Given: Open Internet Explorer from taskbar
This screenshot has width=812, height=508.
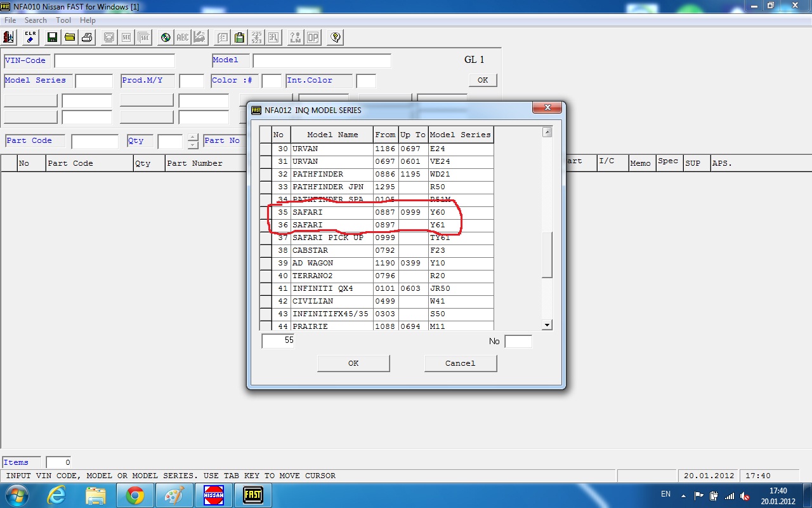Looking at the screenshot, I should [x=56, y=495].
